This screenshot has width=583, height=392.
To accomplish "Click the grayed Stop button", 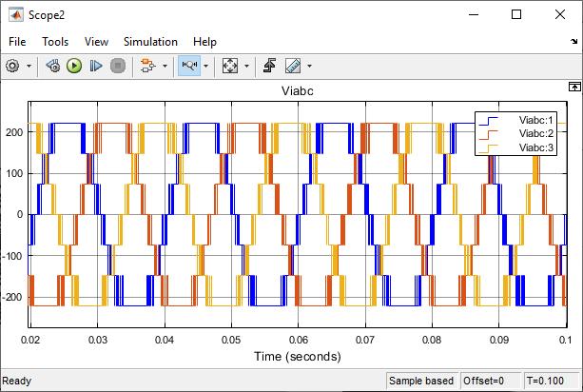I will 118,67.
